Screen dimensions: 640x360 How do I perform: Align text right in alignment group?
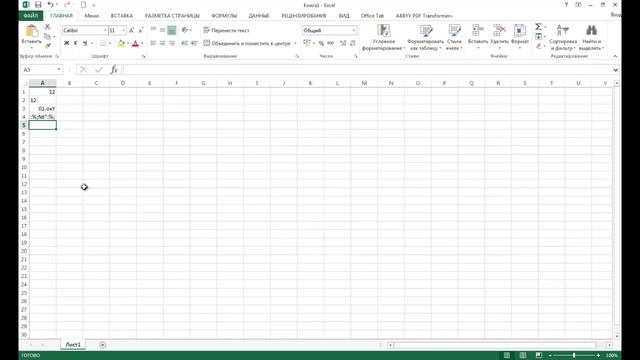tap(172, 43)
